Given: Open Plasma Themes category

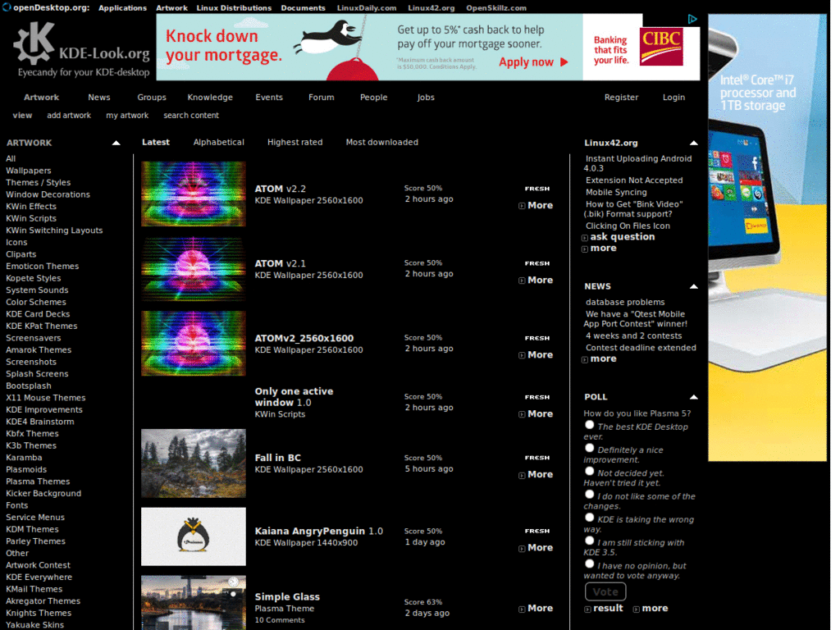Looking at the screenshot, I should coord(38,482).
